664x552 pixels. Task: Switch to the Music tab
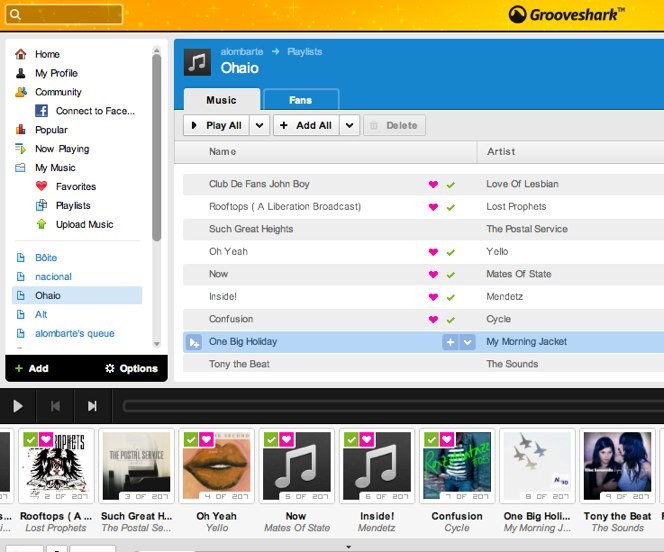click(222, 100)
